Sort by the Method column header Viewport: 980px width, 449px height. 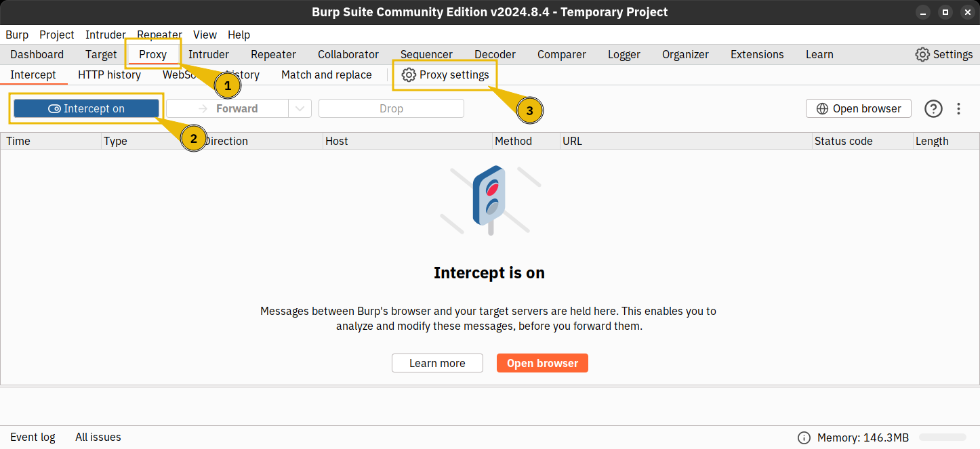527,141
